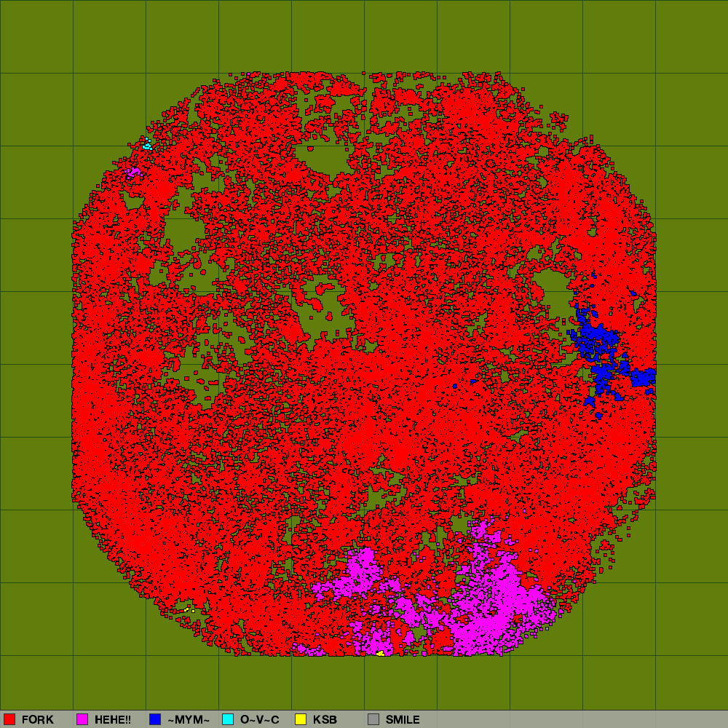This screenshot has height=728, width=728.
Task: Select the KSB label in the legend
Action: (325, 719)
